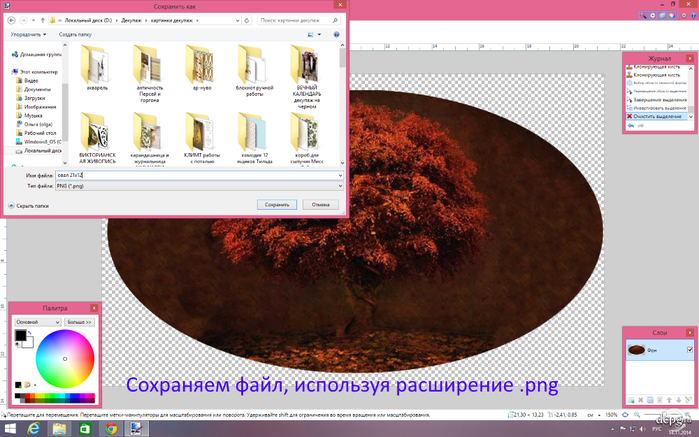Add color to palette icon
The height and width of the screenshot is (437, 699).
click(x=18, y=384)
